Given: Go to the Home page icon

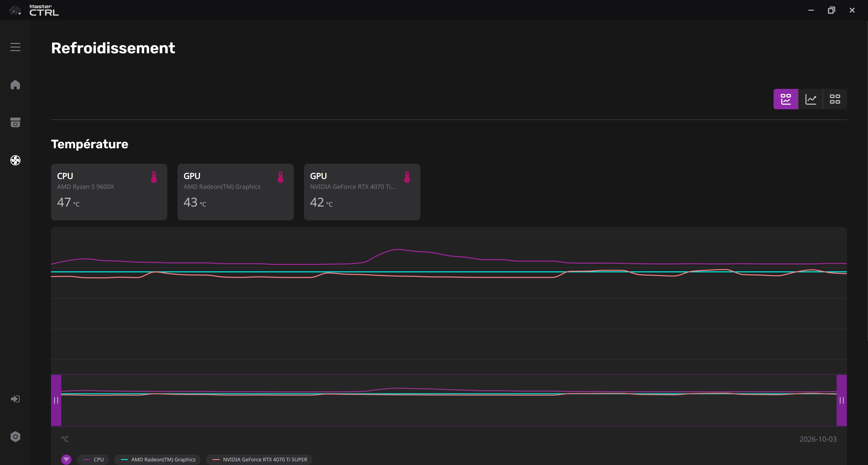Looking at the screenshot, I should tap(15, 85).
